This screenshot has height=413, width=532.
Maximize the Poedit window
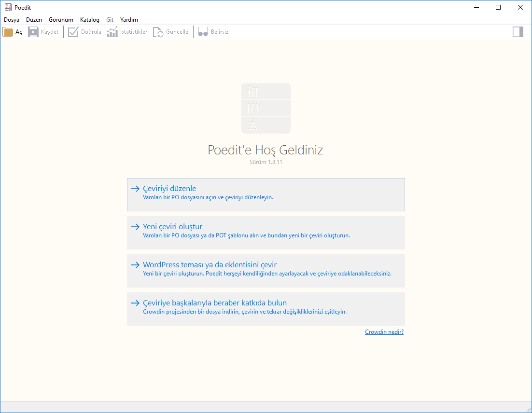pos(498,7)
